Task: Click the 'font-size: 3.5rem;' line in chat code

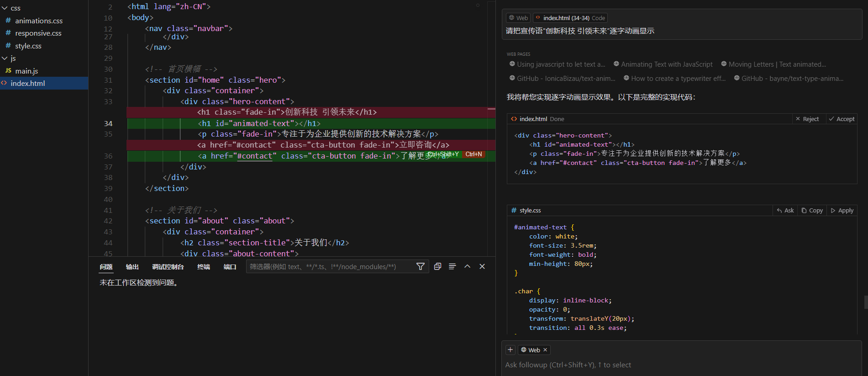Action: (x=563, y=245)
